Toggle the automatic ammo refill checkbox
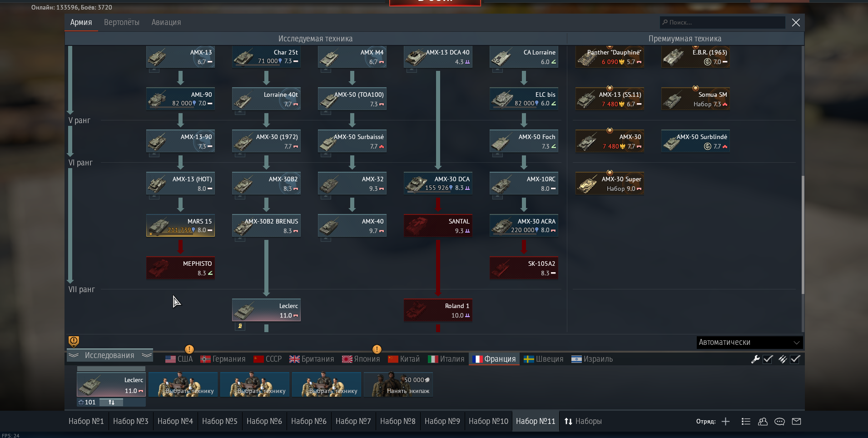The height and width of the screenshot is (438, 868). (795, 359)
